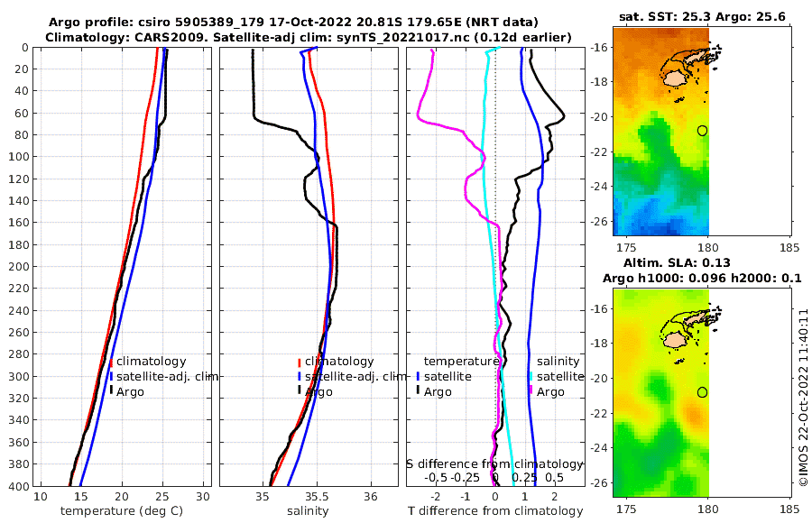Click the Fiji island shape on the SST map
Viewport: 812px width, 523px height.
675,78
